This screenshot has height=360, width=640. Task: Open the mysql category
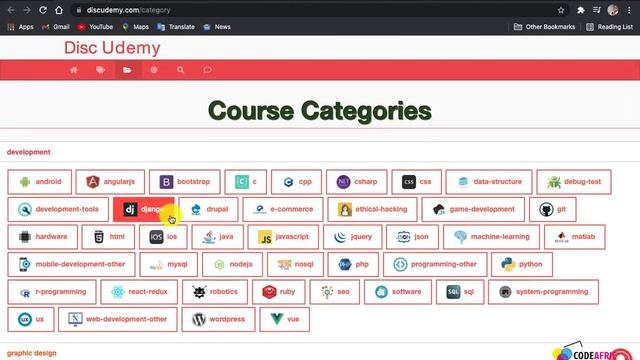click(x=169, y=264)
